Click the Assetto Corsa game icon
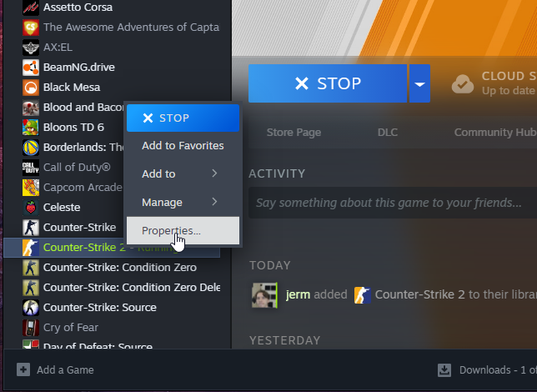Screen dimensions: 537x392 tap(31, 8)
